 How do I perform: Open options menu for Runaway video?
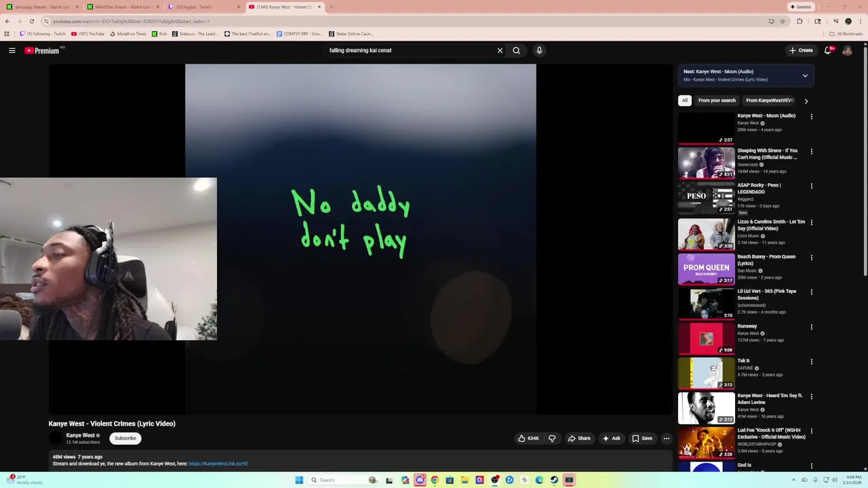811,327
